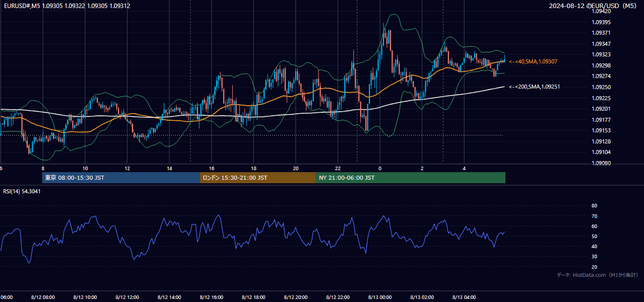This screenshot has width=644, height=302.
Task: Click the 8/12 14:00 time label
Action: [169, 297]
